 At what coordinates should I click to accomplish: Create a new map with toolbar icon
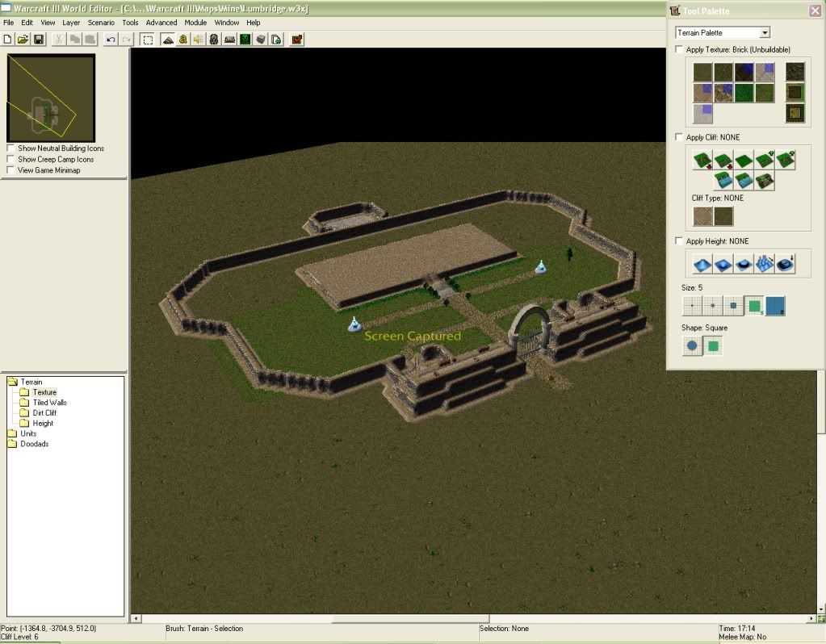coord(8,40)
